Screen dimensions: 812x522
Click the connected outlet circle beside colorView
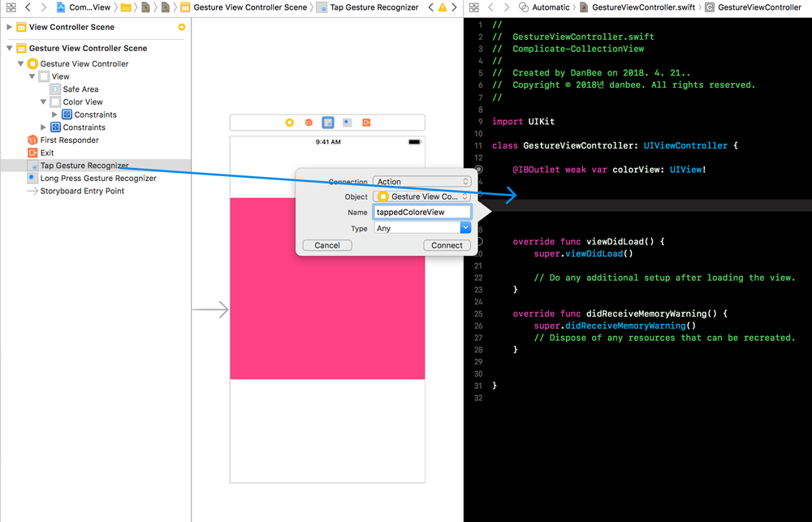pos(479,170)
